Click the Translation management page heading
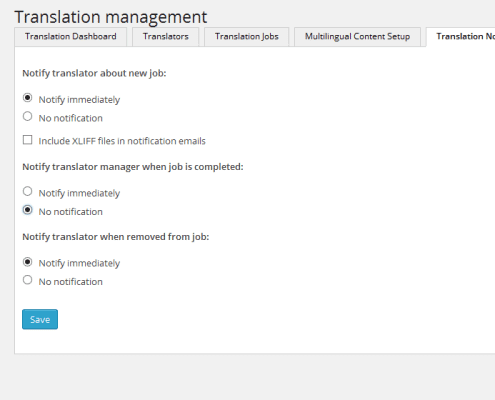The width and height of the screenshot is (495, 400). pos(111,17)
